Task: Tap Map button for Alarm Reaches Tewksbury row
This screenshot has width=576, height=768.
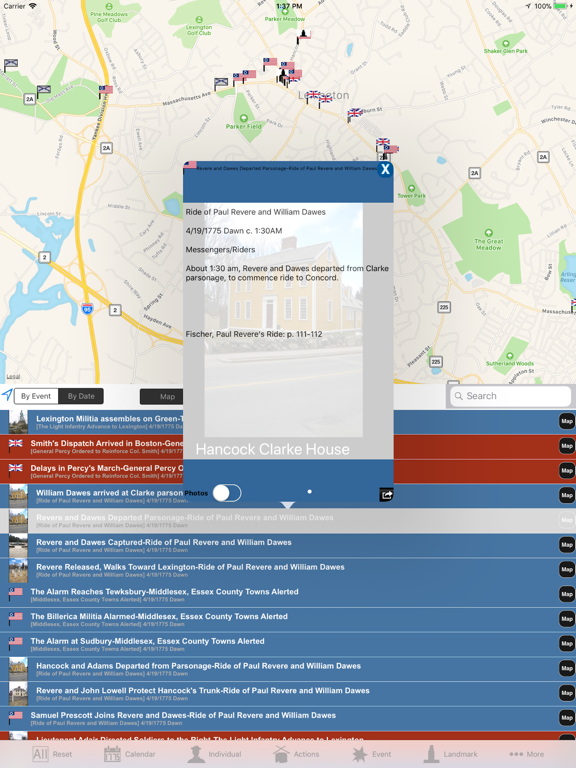Action: pos(567,594)
